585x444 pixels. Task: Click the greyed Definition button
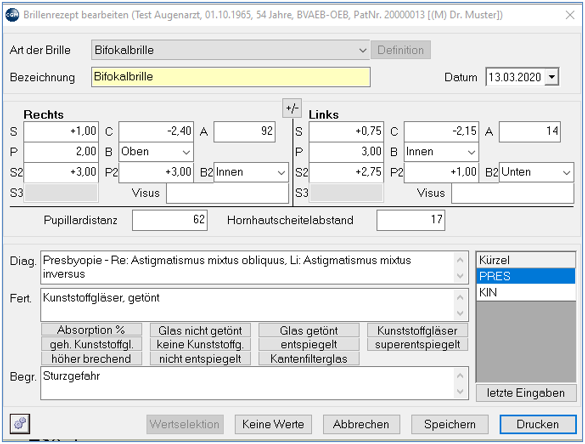tap(401, 50)
